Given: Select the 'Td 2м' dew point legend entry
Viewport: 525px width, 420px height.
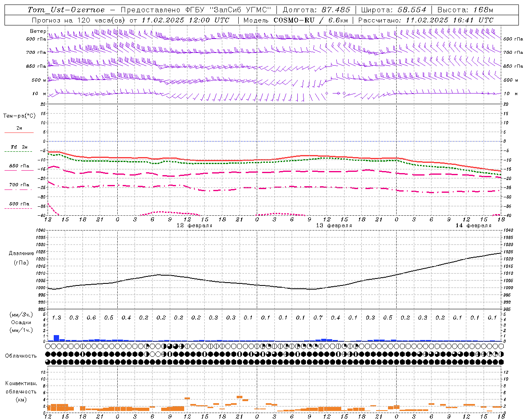Looking at the screenshot, I should [19, 147].
